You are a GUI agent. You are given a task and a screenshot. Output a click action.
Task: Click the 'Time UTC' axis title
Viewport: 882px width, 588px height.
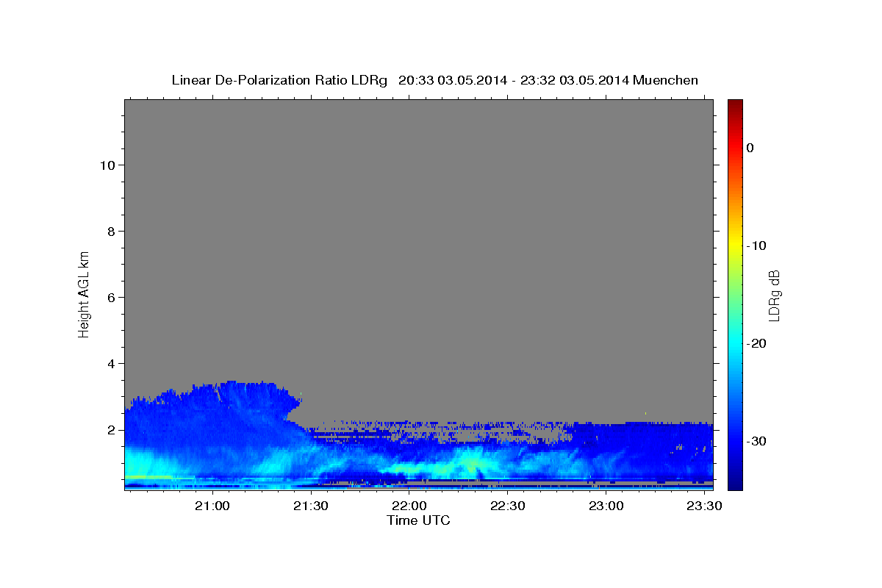point(418,520)
